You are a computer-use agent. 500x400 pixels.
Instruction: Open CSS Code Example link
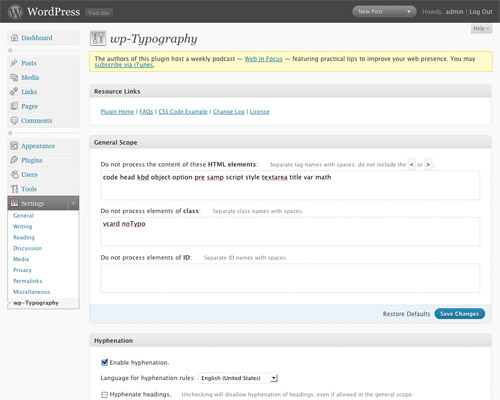(183, 112)
